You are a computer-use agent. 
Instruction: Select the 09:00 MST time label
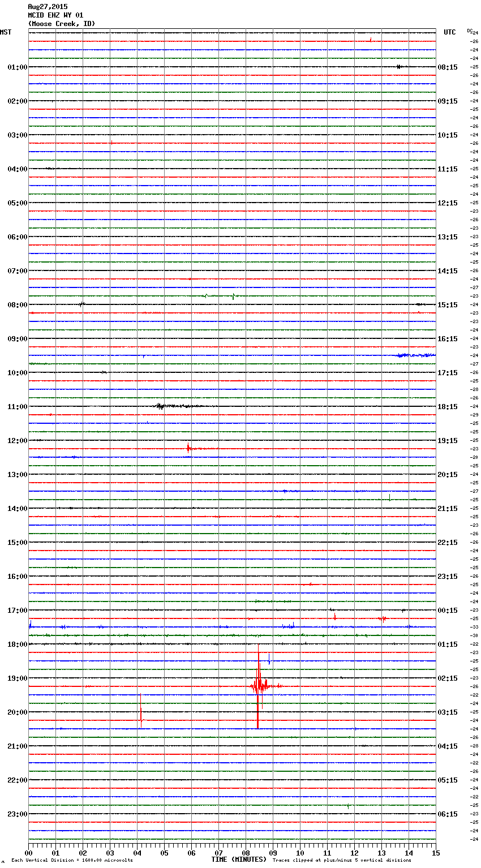coord(18,339)
